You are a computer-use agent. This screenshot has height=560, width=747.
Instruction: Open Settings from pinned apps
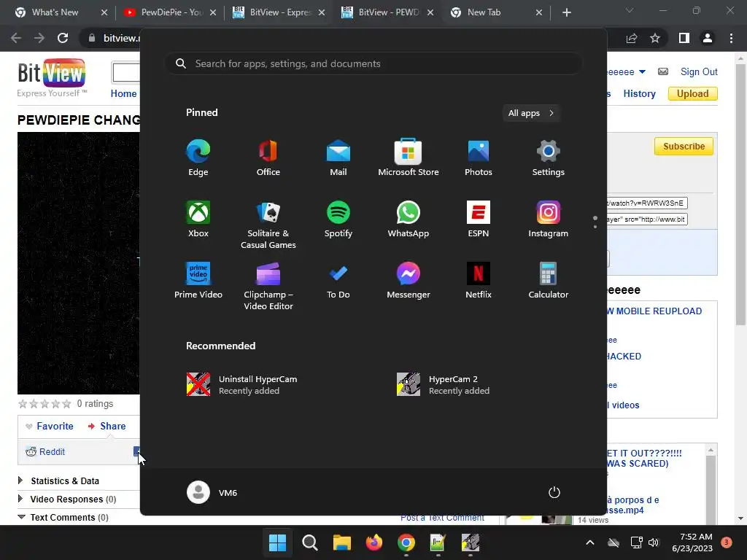pos(549,157)
